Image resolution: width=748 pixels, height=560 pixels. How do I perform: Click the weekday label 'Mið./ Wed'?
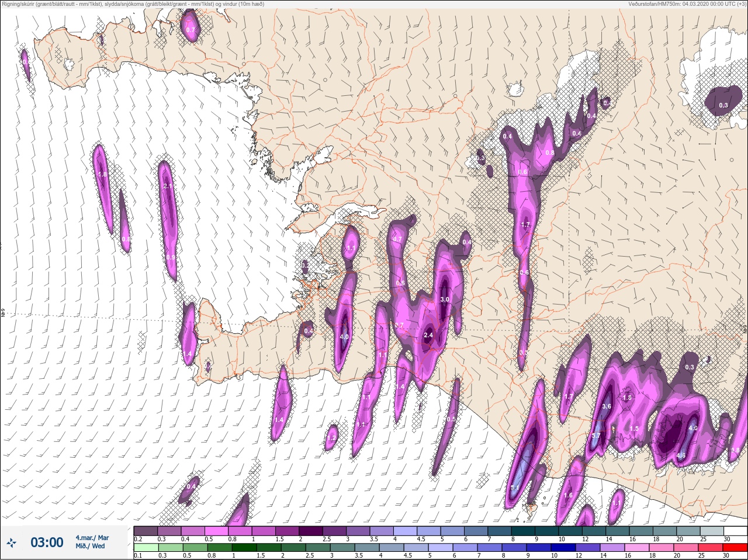91,546
